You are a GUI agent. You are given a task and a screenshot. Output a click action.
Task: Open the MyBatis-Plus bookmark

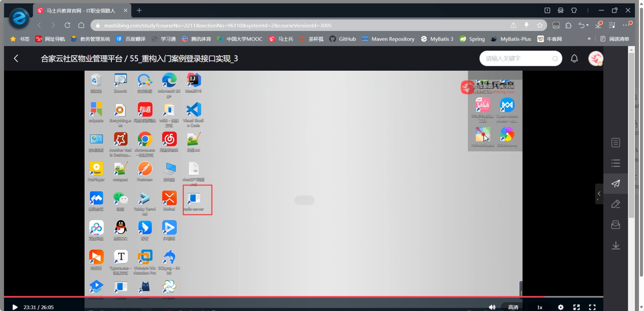pyautogui.click(x=511, y=39)
